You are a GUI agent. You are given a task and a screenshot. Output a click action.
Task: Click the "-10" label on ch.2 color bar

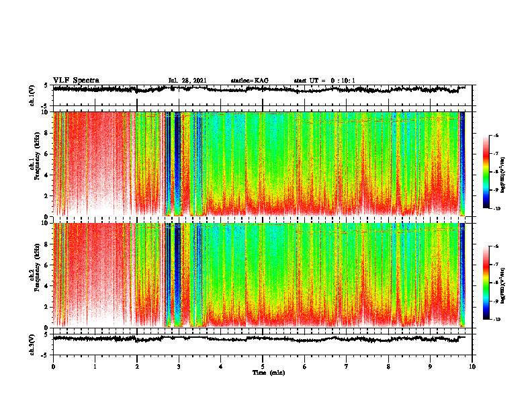[496, 320]
